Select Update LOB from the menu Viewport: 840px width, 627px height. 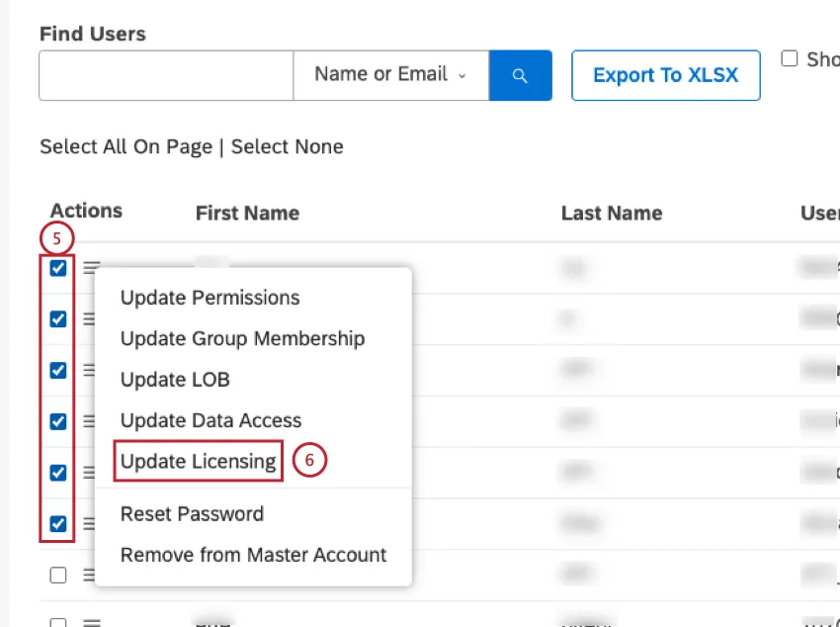point(177,379)
